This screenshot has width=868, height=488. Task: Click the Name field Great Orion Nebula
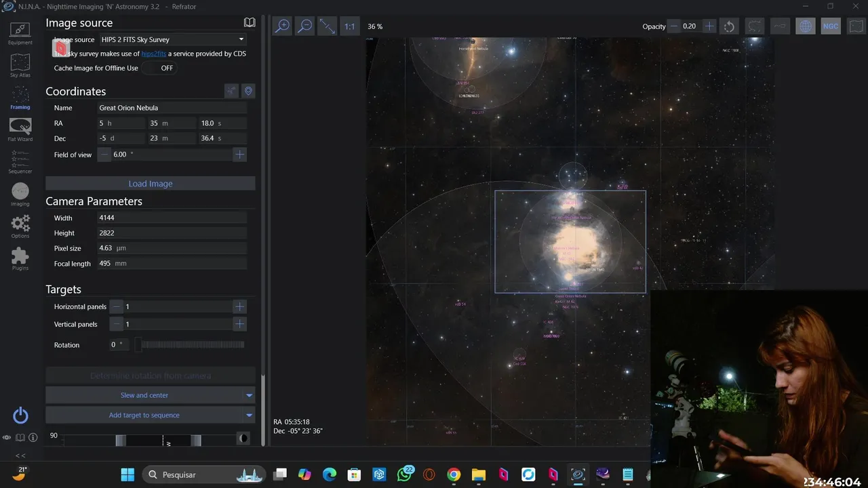coord(172,108)
